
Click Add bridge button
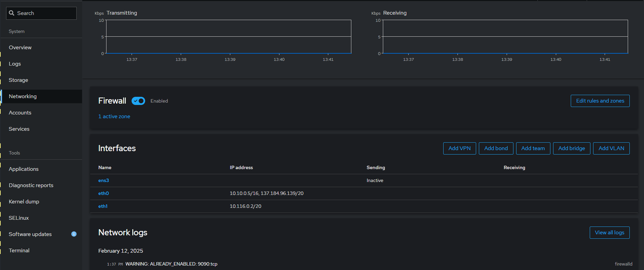pyautogui.click(x=572, y=148)
